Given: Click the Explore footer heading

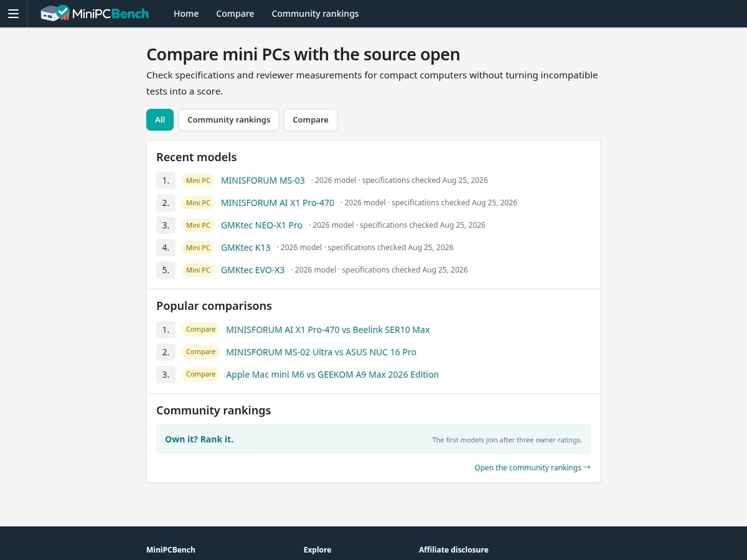Looking at the screenshot, I should point(317,549).
